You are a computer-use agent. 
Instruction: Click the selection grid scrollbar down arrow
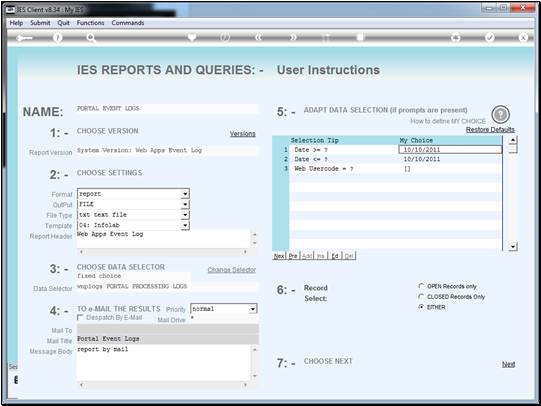point(513,246)
